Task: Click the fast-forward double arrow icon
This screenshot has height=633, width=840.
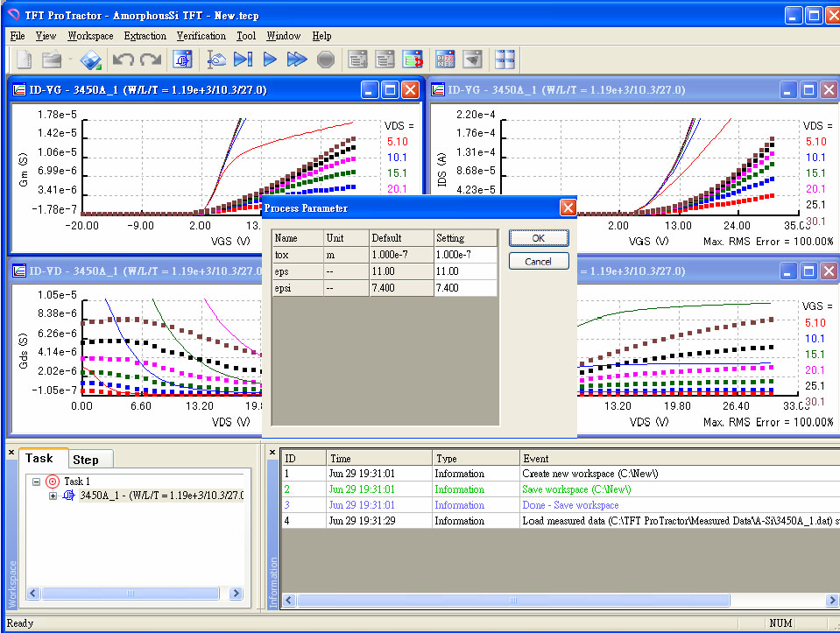Action: (297, 60)
